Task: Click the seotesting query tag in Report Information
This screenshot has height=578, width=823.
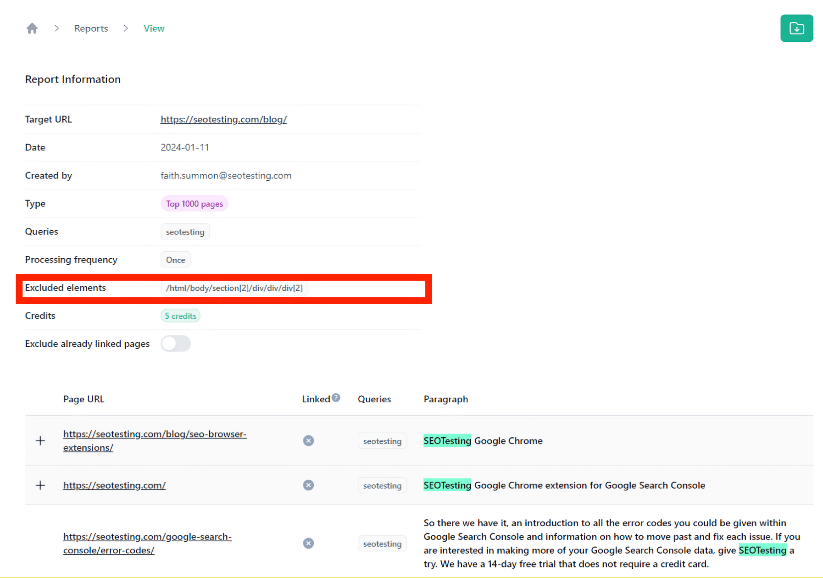Action: click(x=185, y=232)
